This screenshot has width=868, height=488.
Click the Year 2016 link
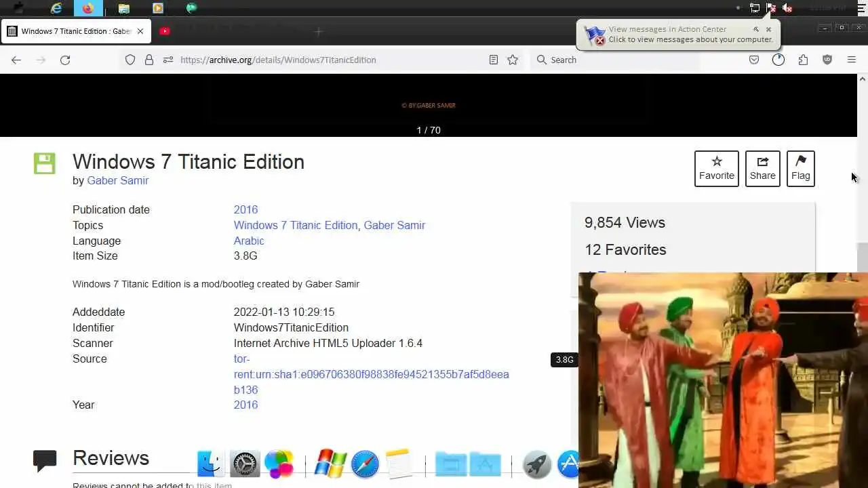coord(245,405)
